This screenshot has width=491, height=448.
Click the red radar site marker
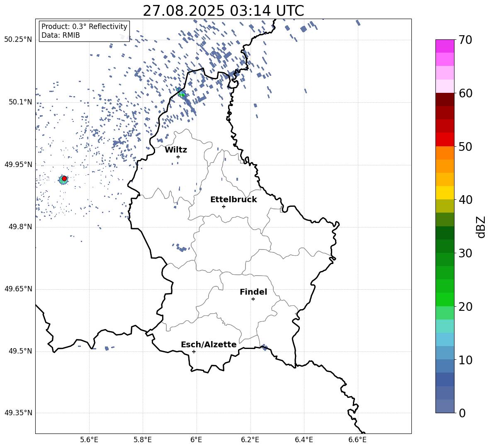(64, 178)
